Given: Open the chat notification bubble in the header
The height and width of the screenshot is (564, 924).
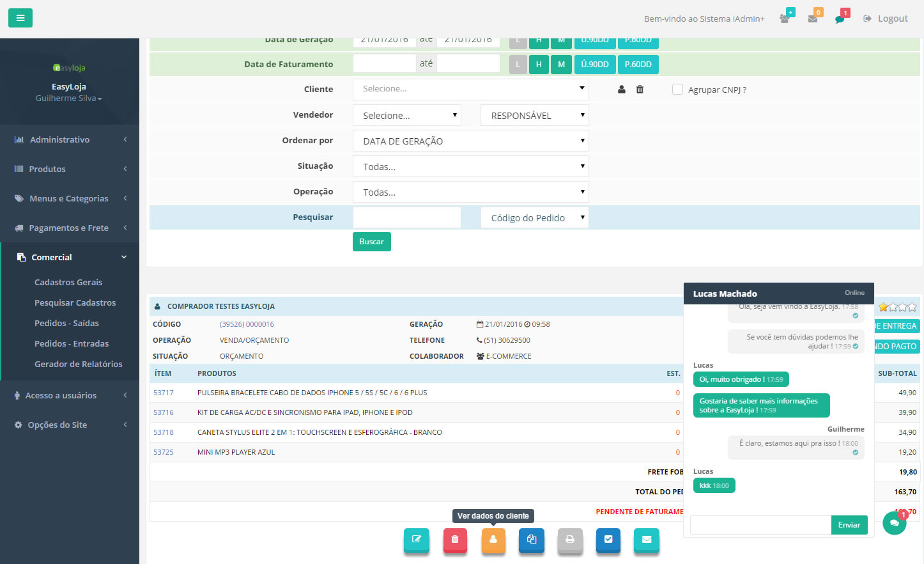Looking at the screenshot, I should pyautogui.click(x=840, y=18).
